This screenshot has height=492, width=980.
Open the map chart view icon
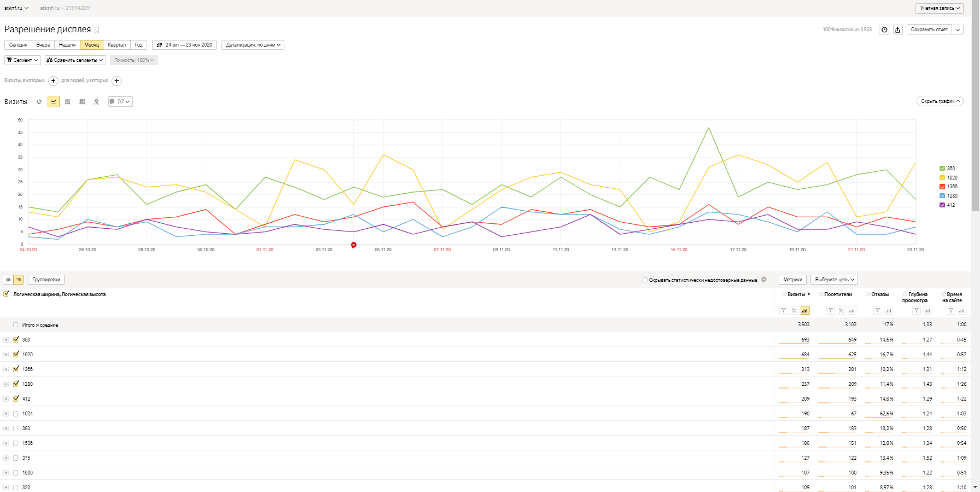(x=97, y=102)
